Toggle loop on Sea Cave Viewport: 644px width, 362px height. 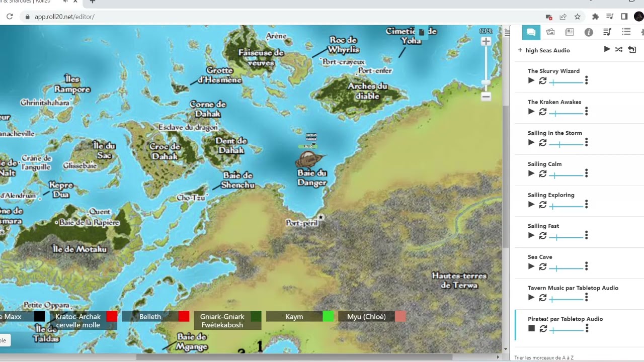(x=543, y=266)
